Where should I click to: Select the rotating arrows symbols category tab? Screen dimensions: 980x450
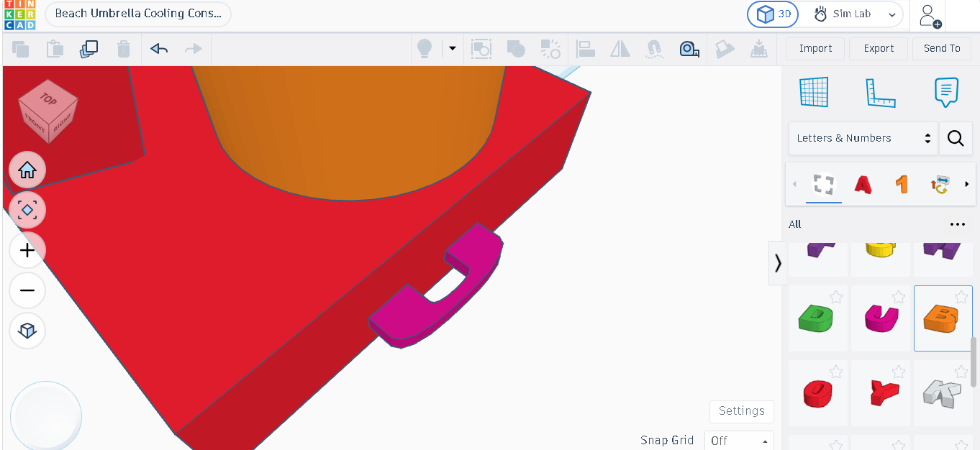(940, 185)
